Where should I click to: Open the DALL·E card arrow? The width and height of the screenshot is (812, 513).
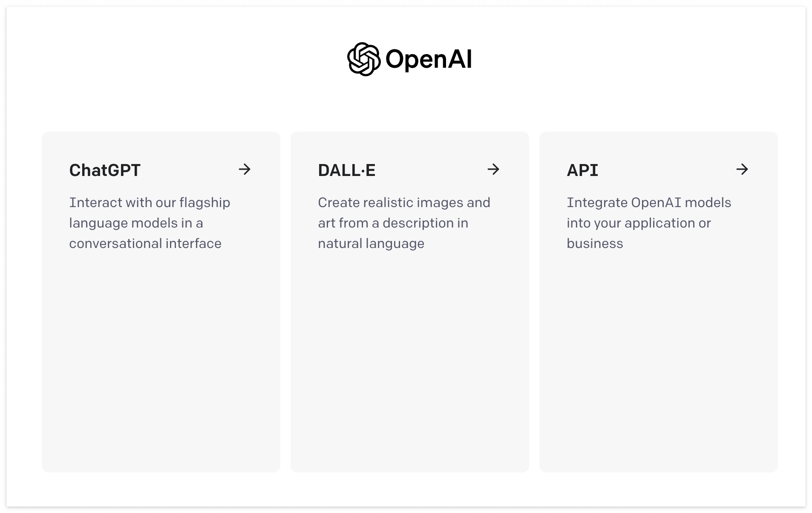point(493,170)
